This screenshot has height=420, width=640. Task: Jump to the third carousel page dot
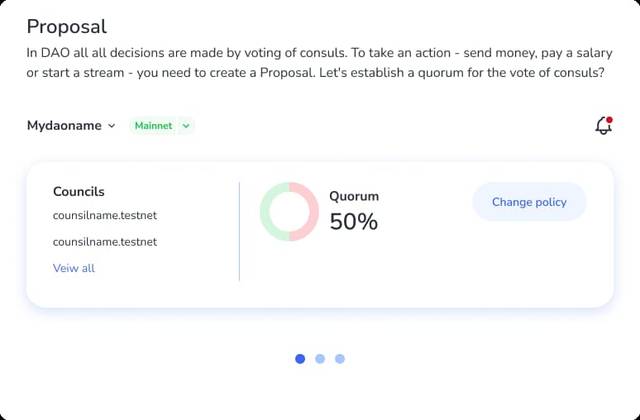[340, 359]
